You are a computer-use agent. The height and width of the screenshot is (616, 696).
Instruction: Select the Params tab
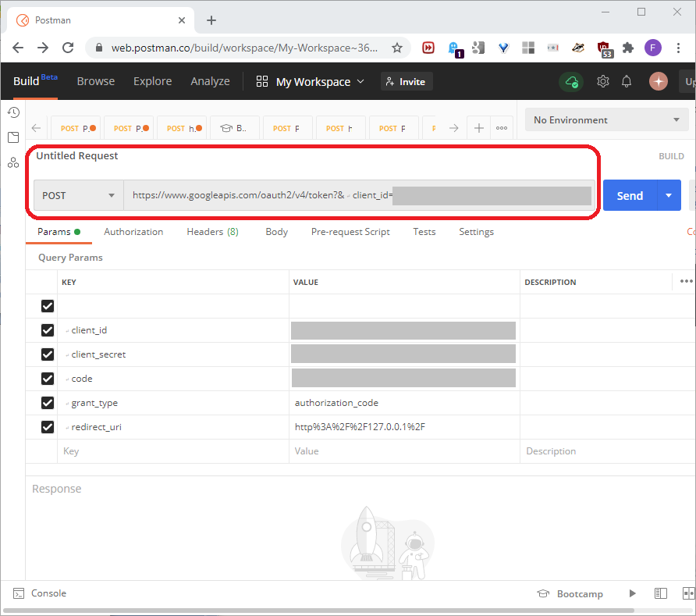coord(59,232)
